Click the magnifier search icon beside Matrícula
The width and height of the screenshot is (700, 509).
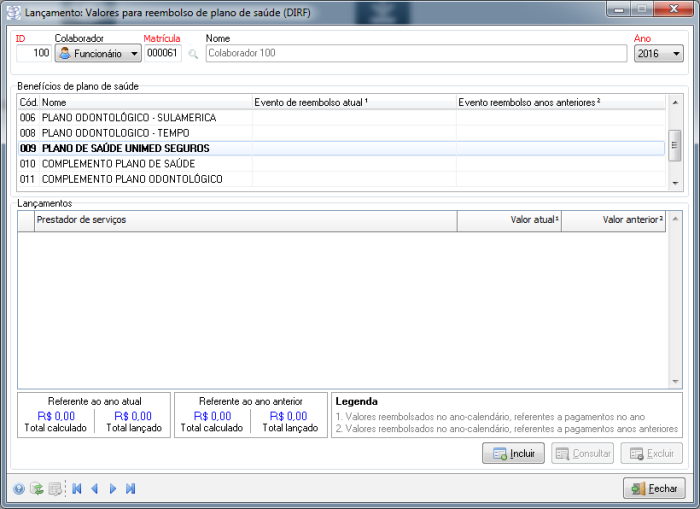coord(194,54)
